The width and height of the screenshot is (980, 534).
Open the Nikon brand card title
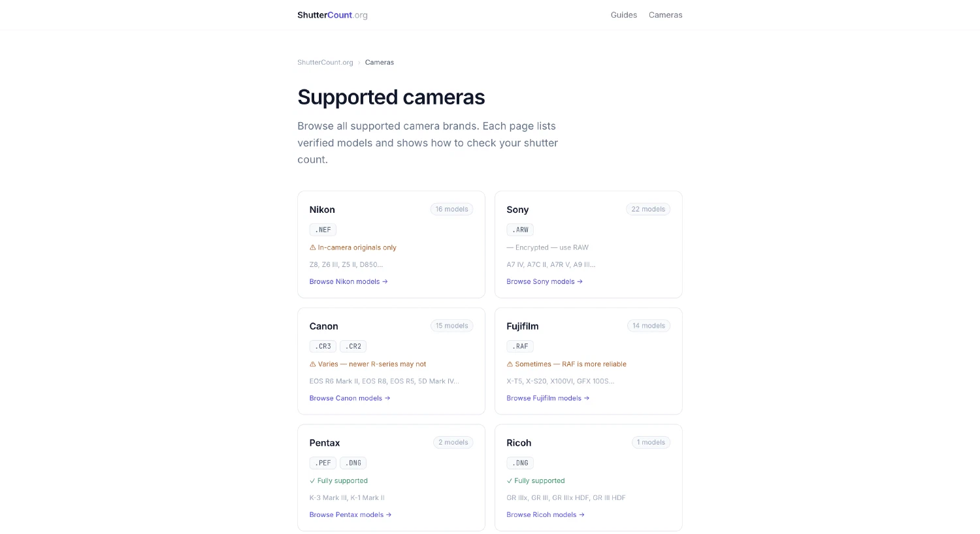(x=322, y=210)
